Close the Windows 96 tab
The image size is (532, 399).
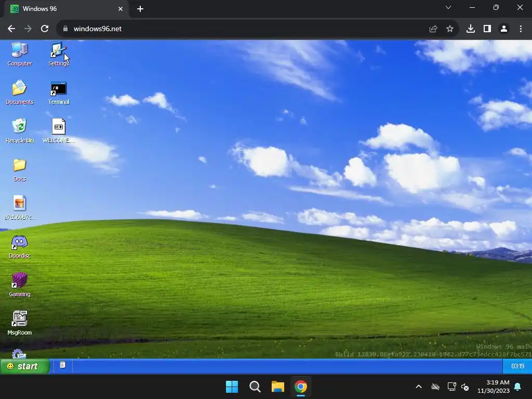point(121,9)
